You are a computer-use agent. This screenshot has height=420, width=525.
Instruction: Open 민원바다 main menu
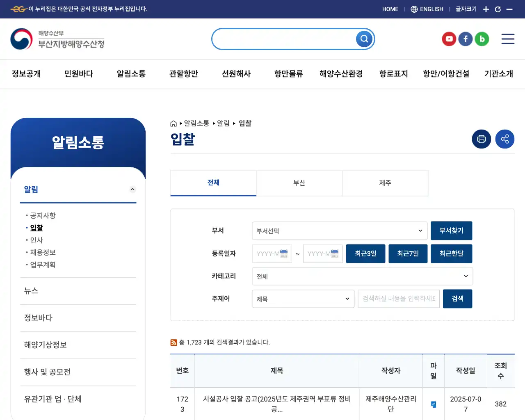point(79,74)
